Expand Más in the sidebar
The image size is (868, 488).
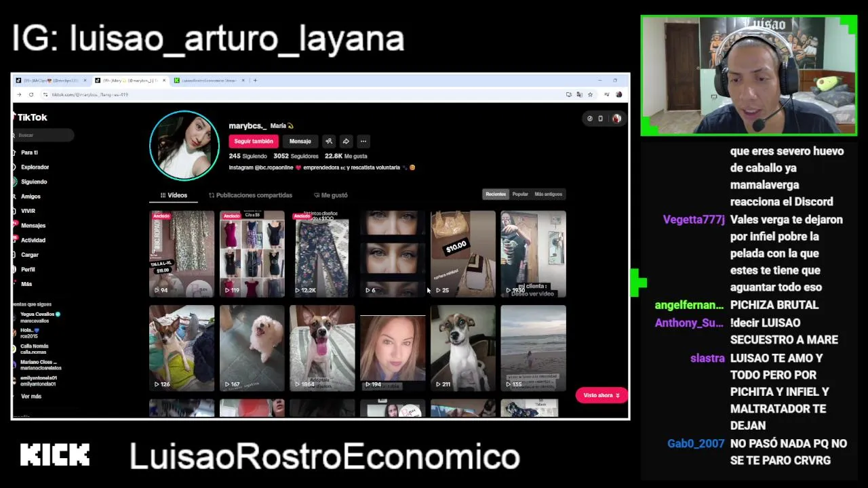26,284
